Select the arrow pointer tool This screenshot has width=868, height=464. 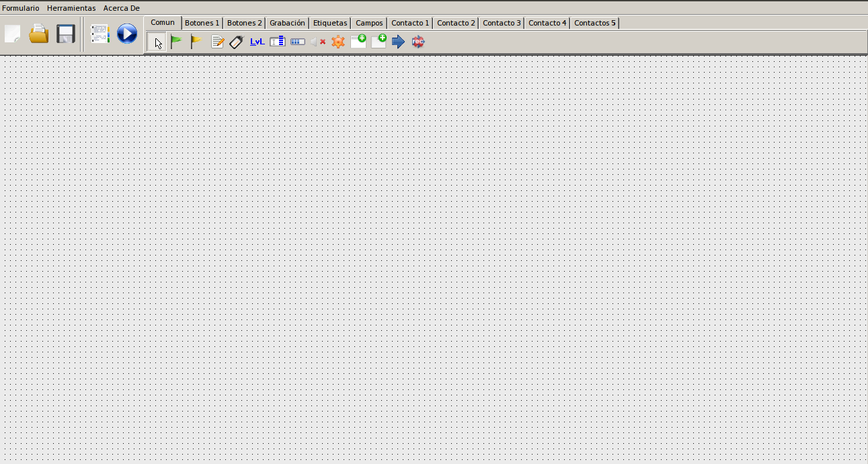(157, 42)
